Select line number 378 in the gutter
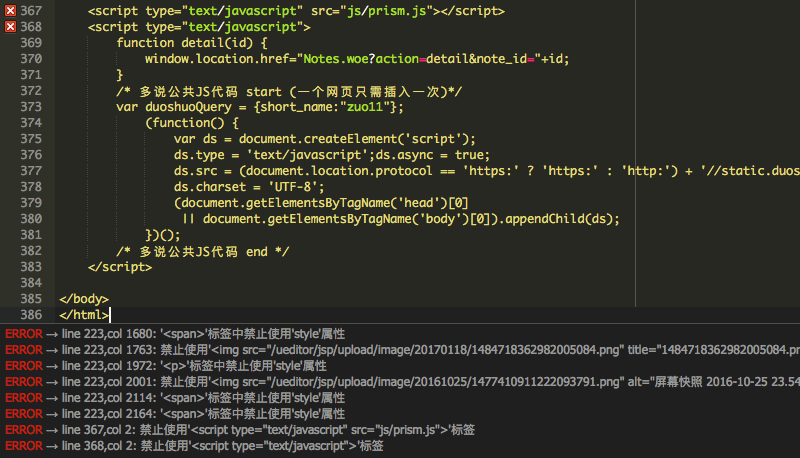 tap(31, 187)
